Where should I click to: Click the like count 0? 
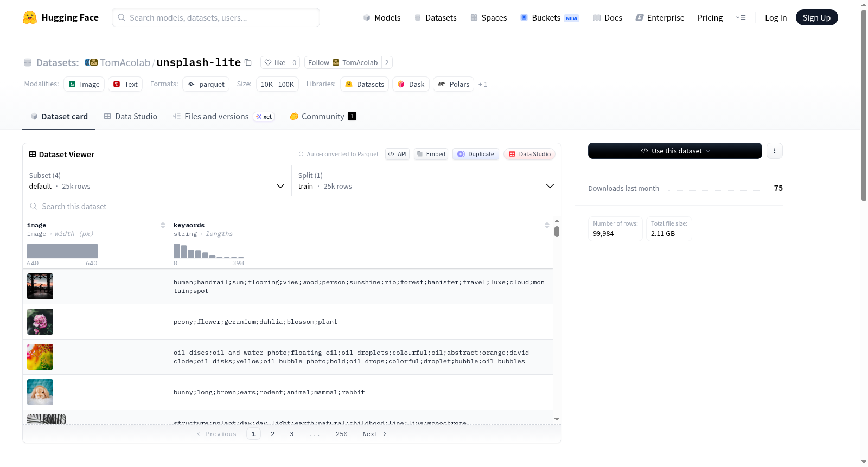(x=294, y=62)
